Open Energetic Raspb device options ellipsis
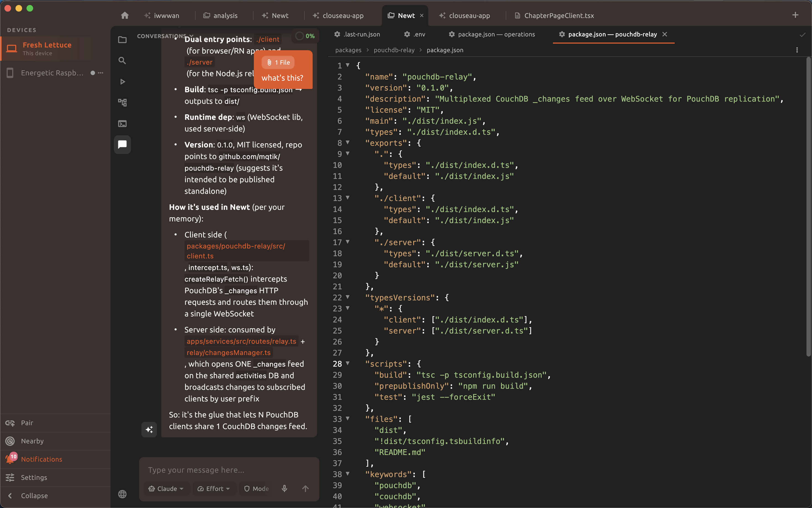This screenshot has height=508, width=812. coord(101,73)
